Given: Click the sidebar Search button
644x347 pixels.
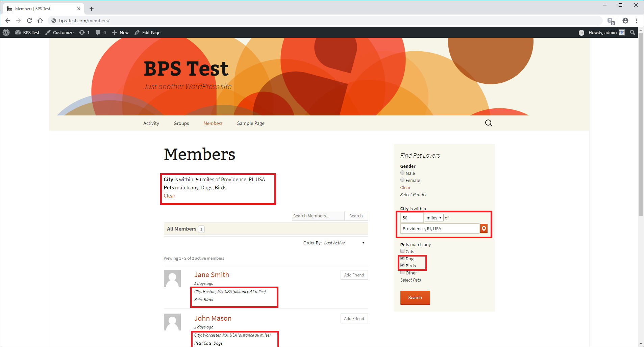Looking at the screenshot, I should coord(415,297).
